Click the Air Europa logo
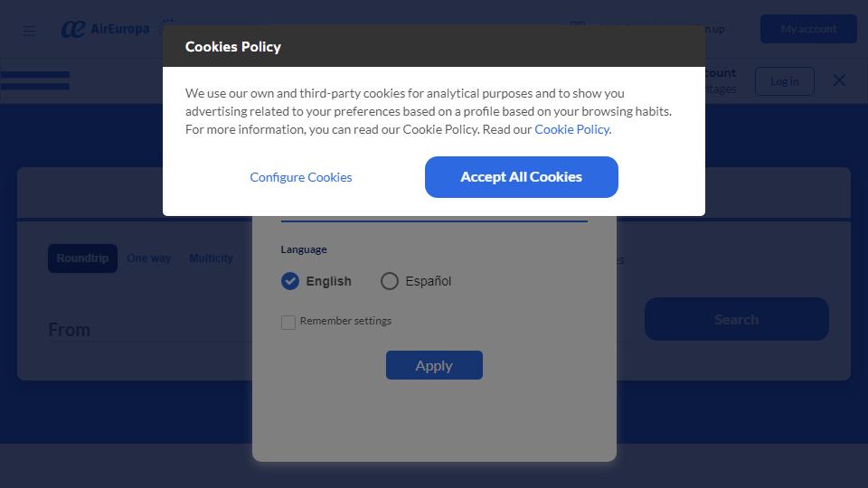Viewport: 868px width, 488px height. point(105,29)
